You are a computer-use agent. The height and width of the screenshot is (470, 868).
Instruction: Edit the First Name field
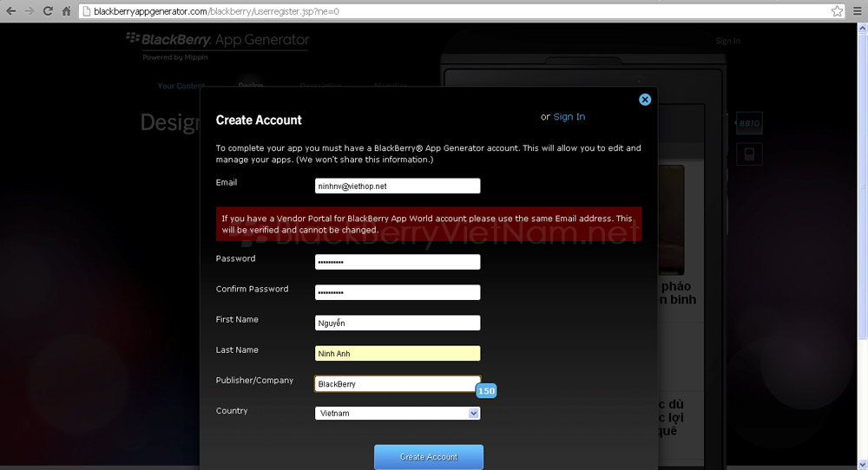pos(398,323)
